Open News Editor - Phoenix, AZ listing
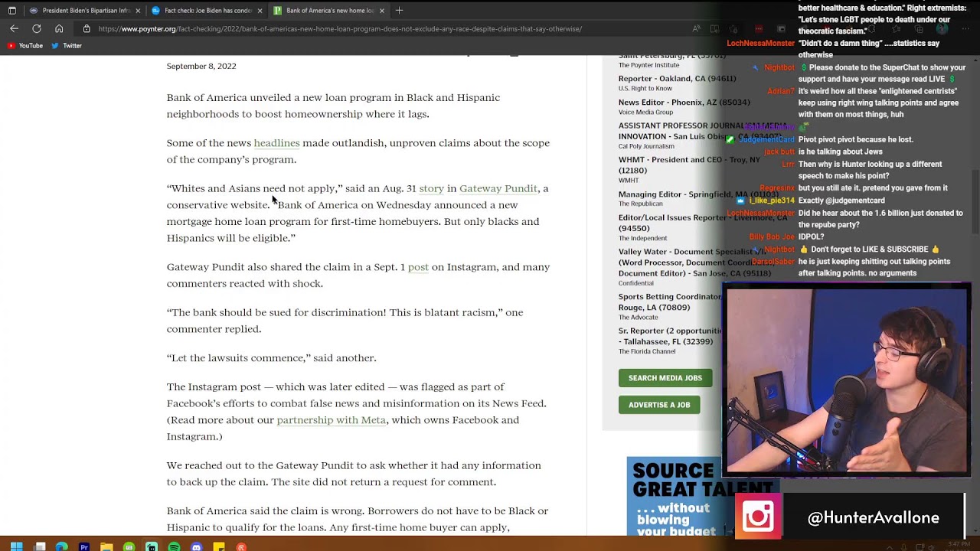 click(x=684, y=103)
